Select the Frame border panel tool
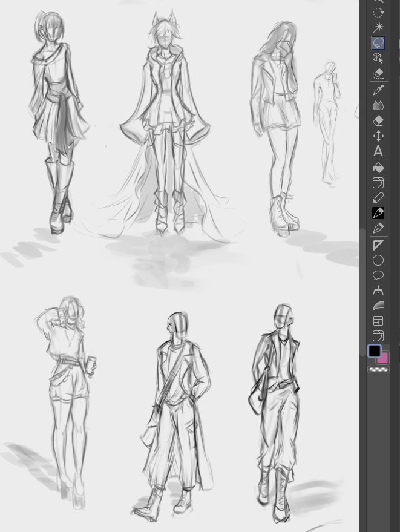 tap(378, 321)
